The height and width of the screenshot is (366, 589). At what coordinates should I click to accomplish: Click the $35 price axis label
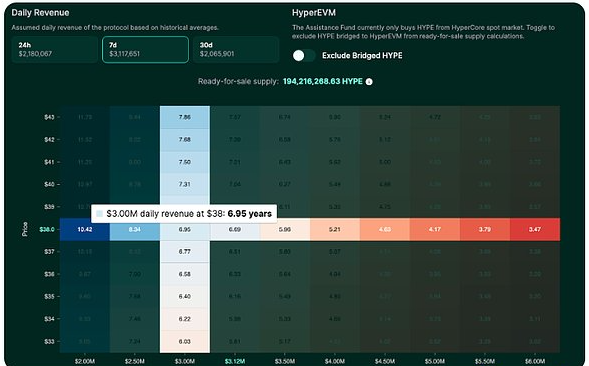point(49,296)
